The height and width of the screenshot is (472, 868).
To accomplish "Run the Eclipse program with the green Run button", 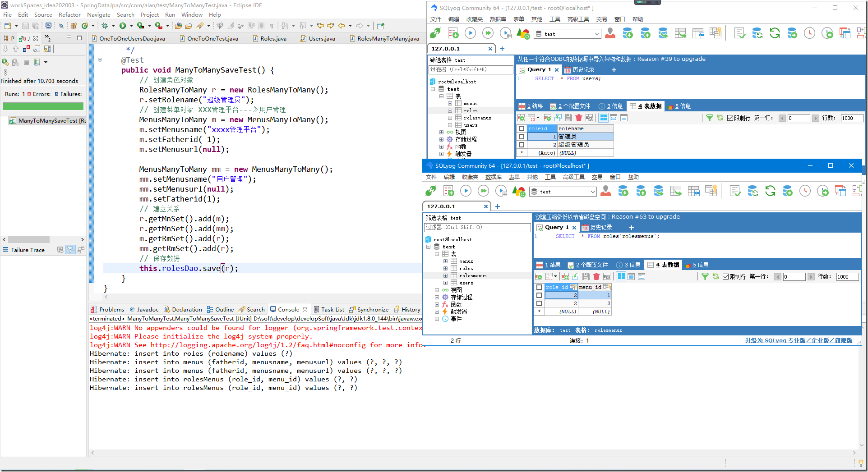I will [x=122, y=26].
